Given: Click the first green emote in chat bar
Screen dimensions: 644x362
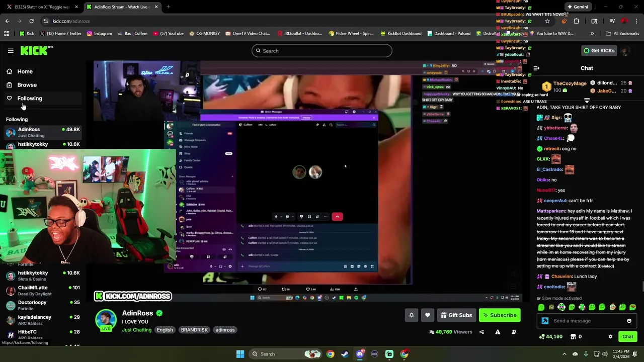Looking at the screenshot, I should click(541, 307).
